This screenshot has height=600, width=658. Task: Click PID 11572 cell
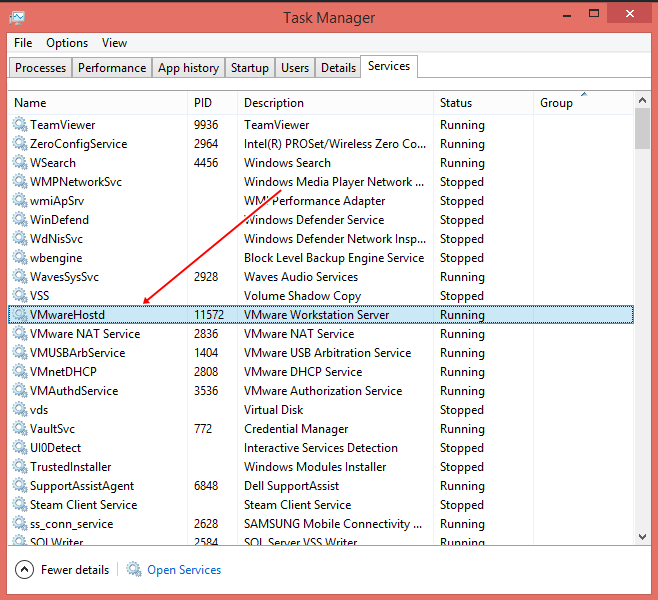[209, 315]
